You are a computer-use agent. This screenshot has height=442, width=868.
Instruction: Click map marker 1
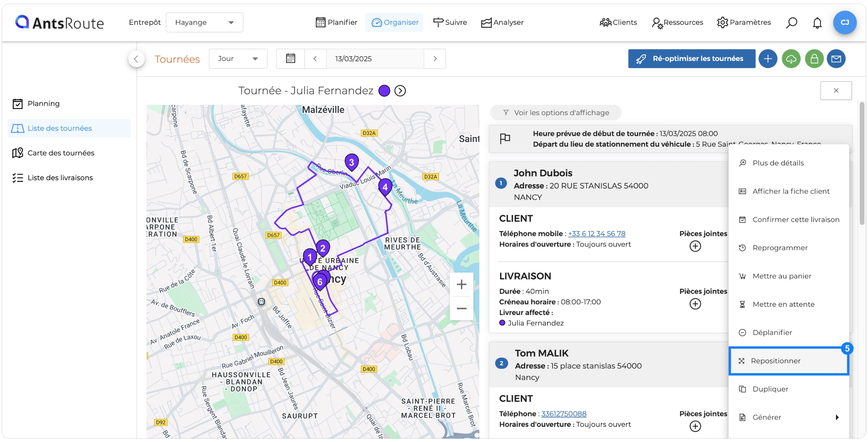click(x=310, y=257)
